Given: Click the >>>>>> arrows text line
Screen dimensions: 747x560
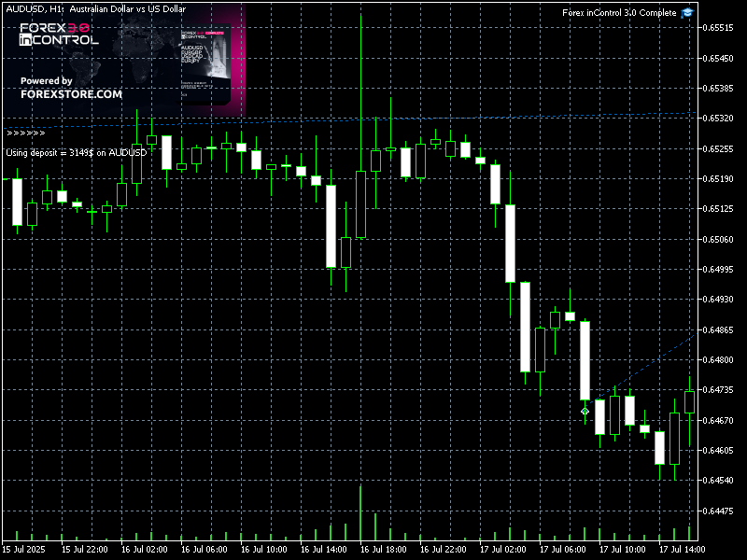Looking at the screenshot, I should tap(25, 133).
